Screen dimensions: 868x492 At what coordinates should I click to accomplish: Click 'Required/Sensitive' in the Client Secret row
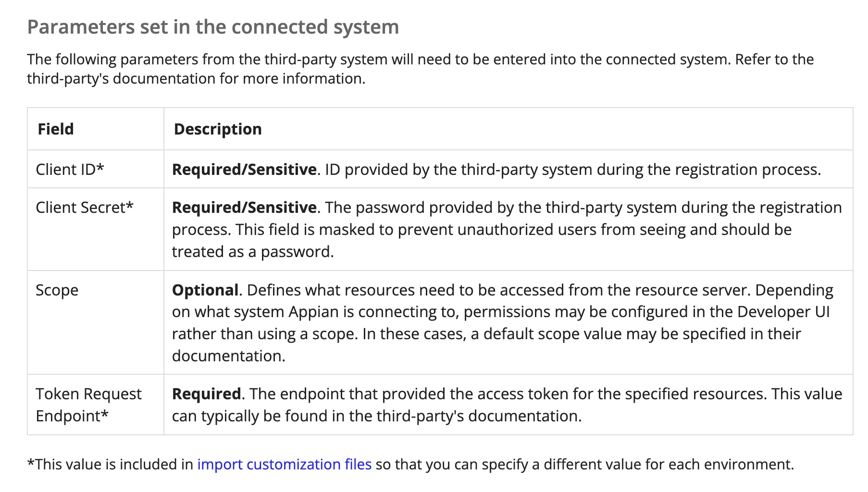click(244, 207)
